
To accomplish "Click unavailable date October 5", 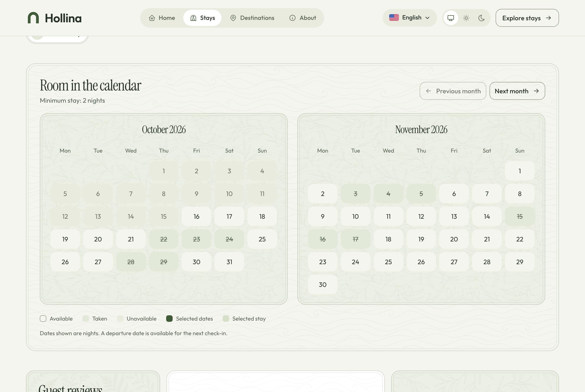I will (x=65, y=194).
